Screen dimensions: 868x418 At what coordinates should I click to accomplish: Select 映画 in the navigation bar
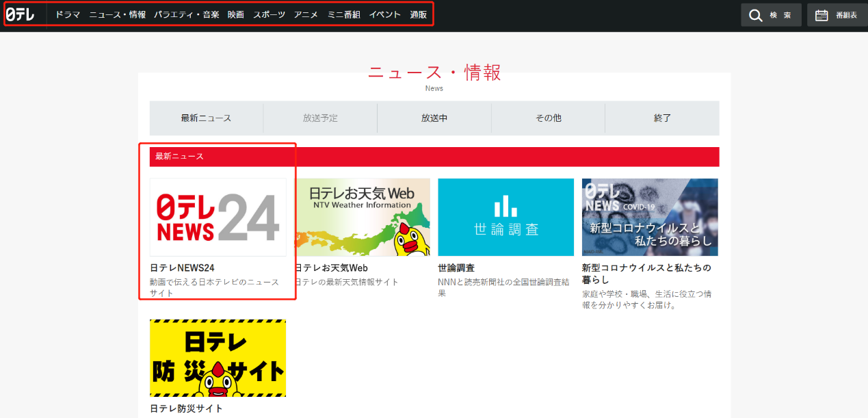click(236, 14)
